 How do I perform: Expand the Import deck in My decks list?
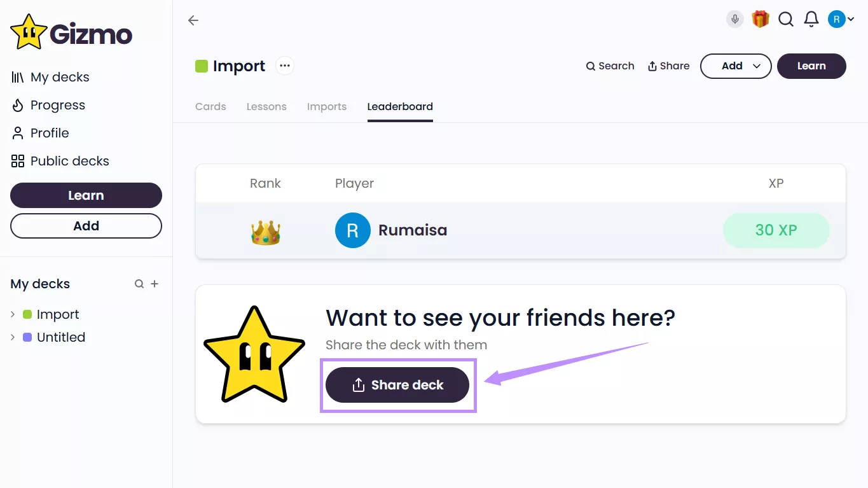click(x=13, y=314)
